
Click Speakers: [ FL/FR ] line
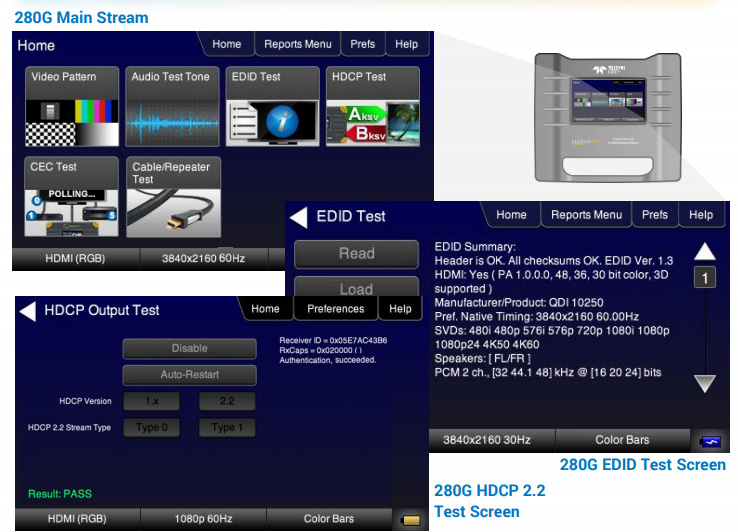[482, 359]
